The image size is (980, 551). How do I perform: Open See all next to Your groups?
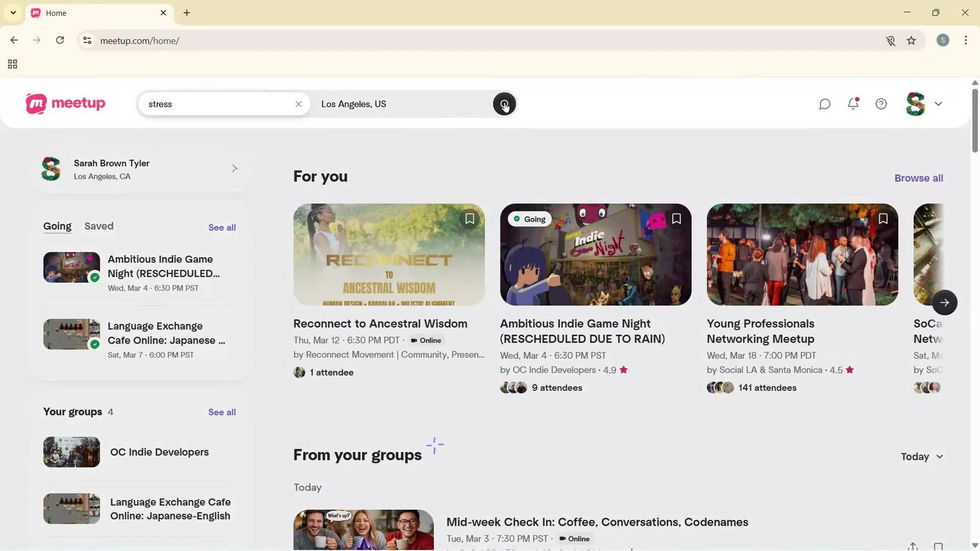click(x=222, y=412)
